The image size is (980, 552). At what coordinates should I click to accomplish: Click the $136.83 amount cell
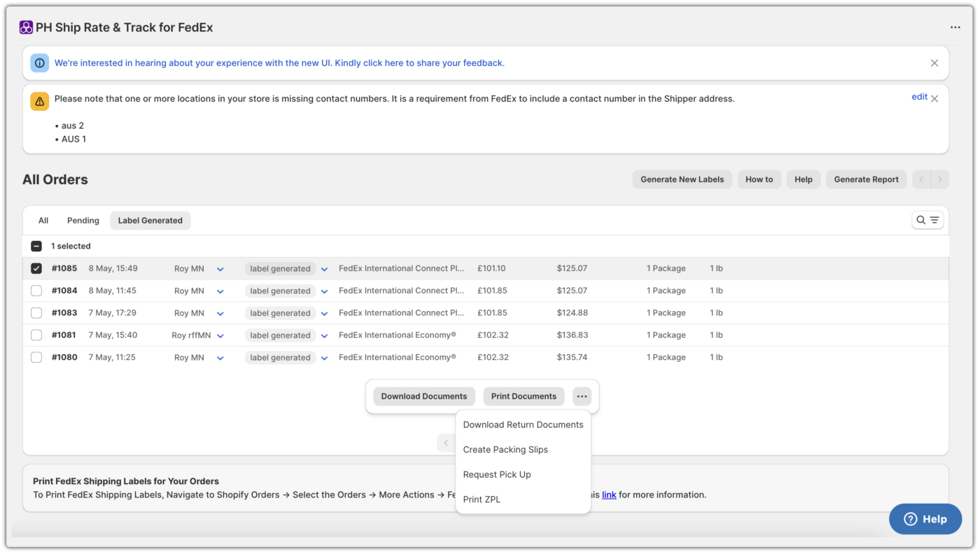point(573,335)
